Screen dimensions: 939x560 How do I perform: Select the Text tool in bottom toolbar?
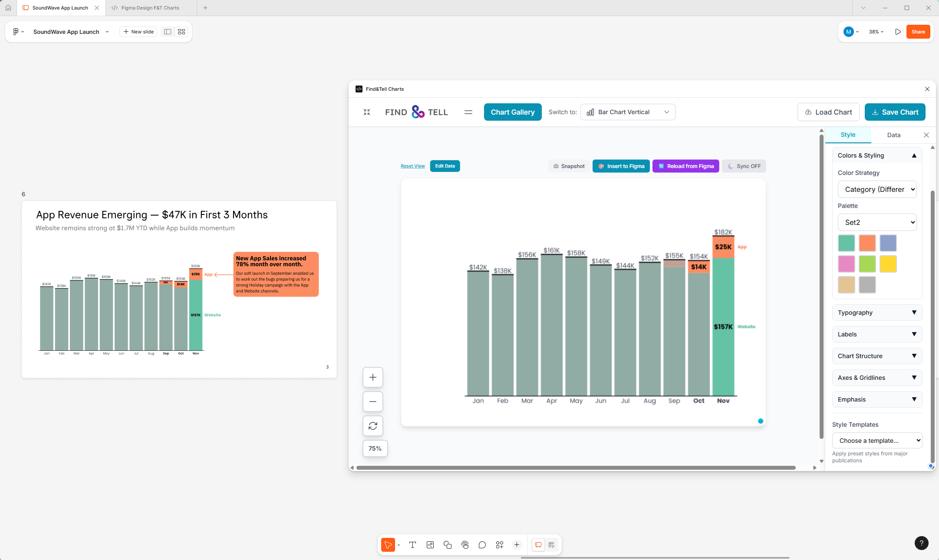[x=412, y=545]
